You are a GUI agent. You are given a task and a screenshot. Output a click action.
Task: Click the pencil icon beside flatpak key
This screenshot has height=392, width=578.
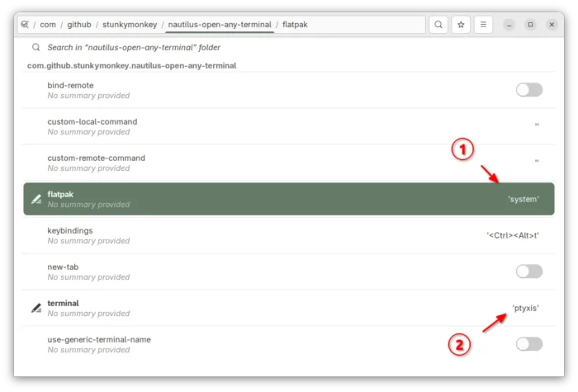coord(36,199)
